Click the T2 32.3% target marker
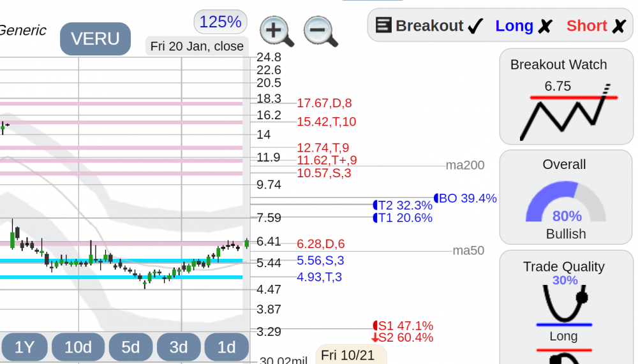This screenshot has height=364, width=638. coord(403,205)
